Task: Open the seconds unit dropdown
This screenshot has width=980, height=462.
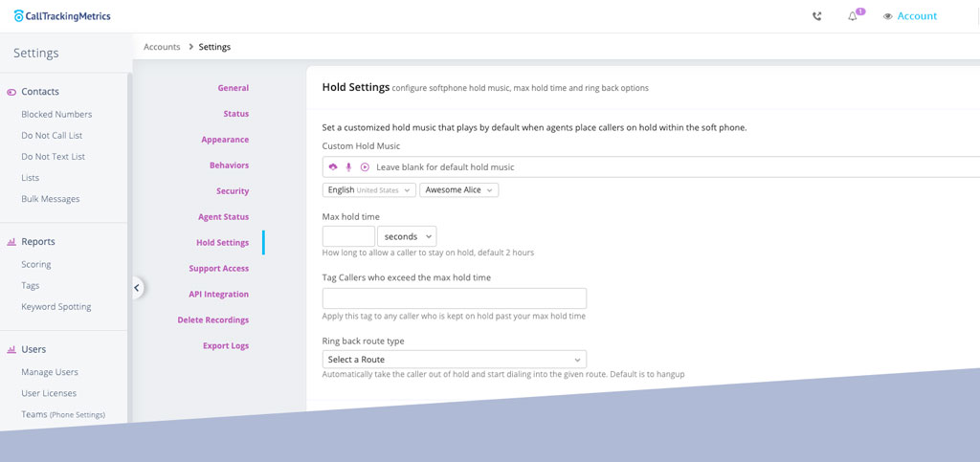Action: click(x=407, y=236)
